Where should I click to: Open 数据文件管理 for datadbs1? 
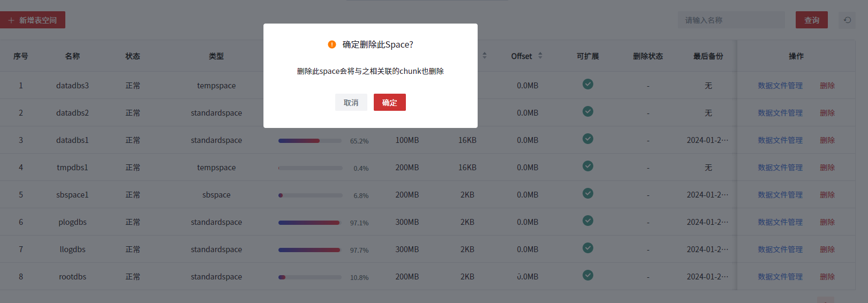(x=780, y=140)
